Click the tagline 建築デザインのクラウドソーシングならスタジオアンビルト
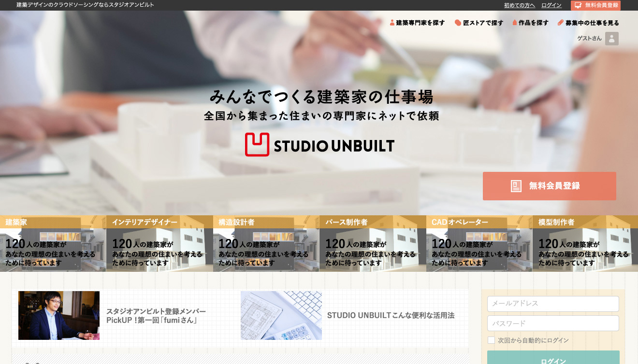 point(86,5)
